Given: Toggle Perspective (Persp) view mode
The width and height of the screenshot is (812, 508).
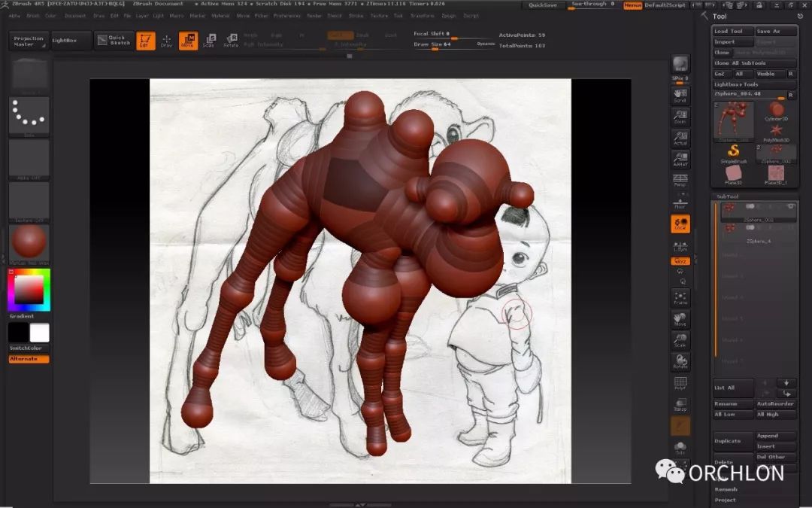Looking at the screenshot, I should tap(680, 180).
